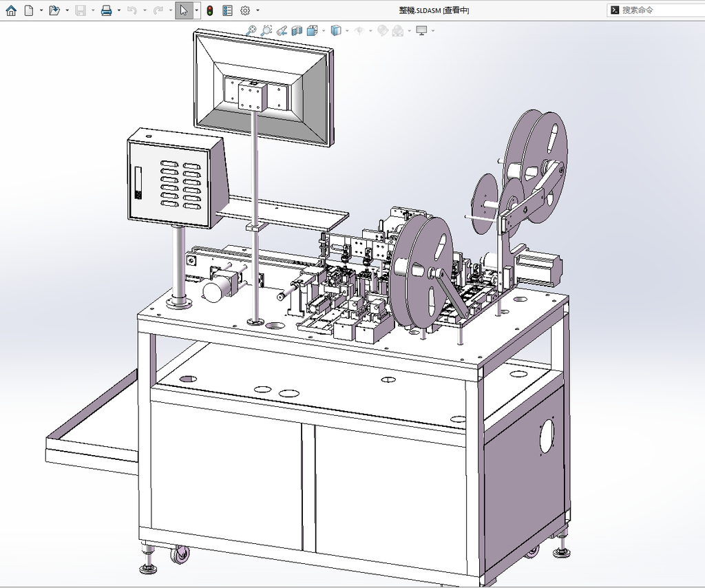Click the Apply Scene icon
705x588 pixels.
[x=398, y=30]
